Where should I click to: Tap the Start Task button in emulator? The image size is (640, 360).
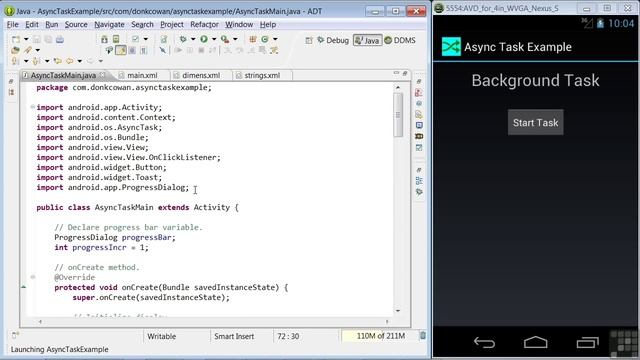click(x=536, y=122)
